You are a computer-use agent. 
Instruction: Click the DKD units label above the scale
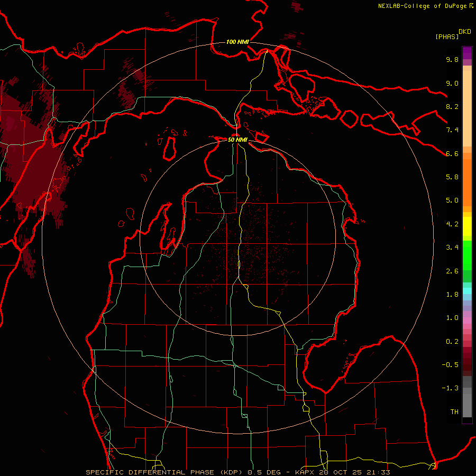[x=465, y=32]
